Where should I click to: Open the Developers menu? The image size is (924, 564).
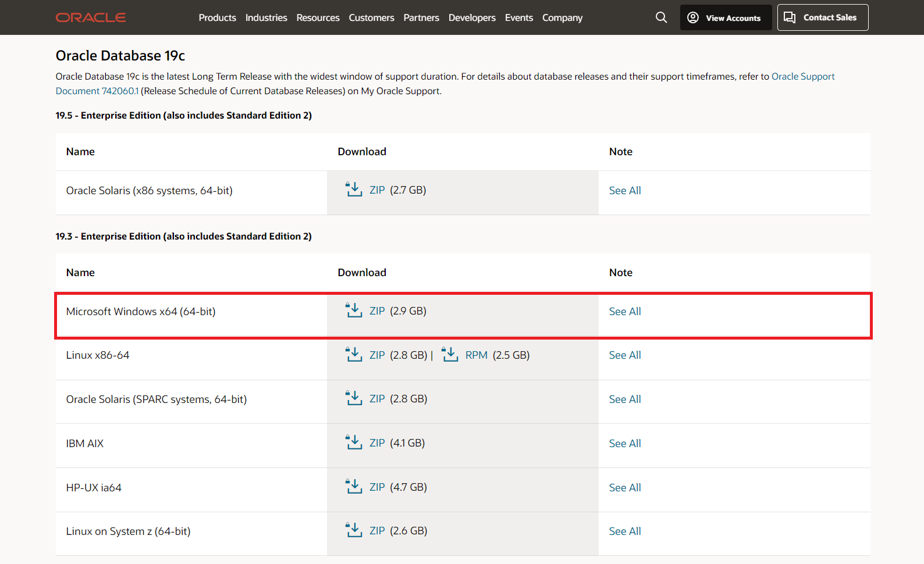[x=472, y=17]
